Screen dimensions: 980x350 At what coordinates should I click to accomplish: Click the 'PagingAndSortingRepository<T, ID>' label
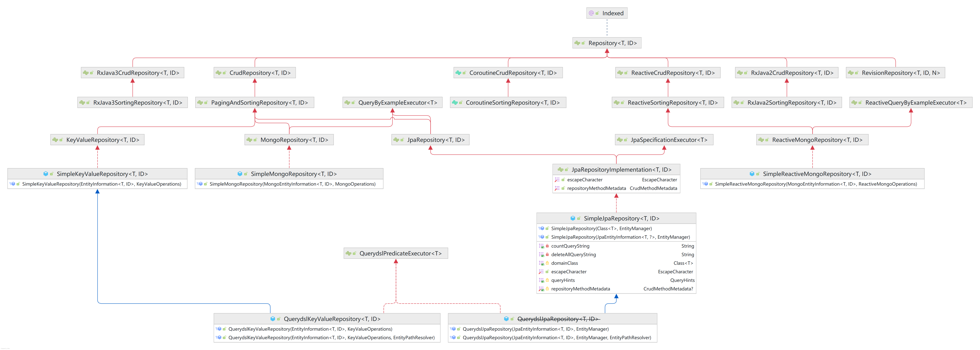259,102
